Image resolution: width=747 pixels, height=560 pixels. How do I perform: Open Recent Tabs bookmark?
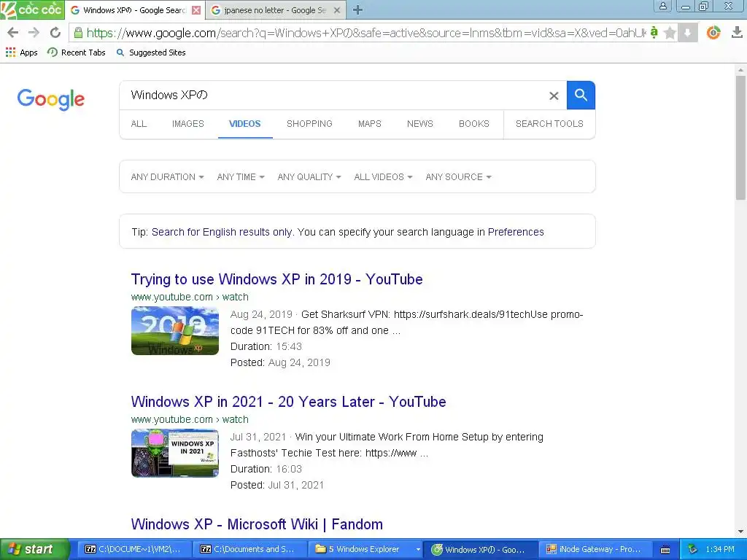[x=76, y=52]
